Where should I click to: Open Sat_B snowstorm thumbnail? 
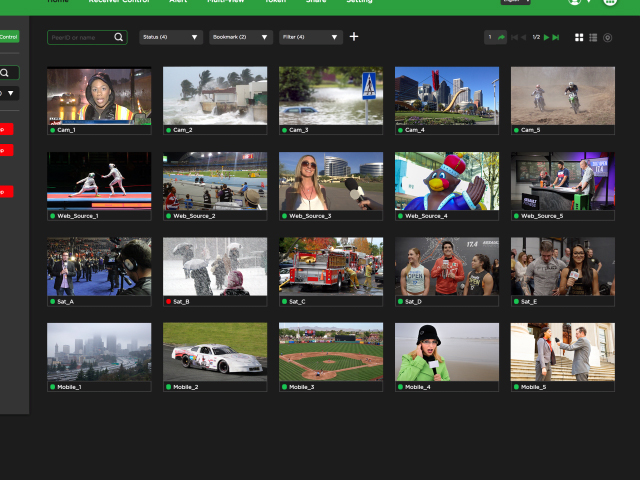point(215,267)
